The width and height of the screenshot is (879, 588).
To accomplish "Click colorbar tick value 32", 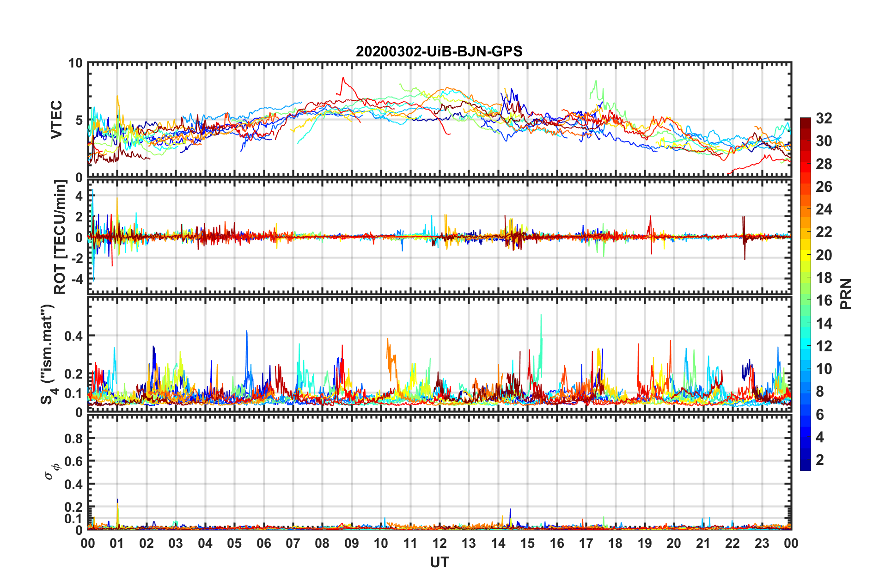I will [824, 118].
